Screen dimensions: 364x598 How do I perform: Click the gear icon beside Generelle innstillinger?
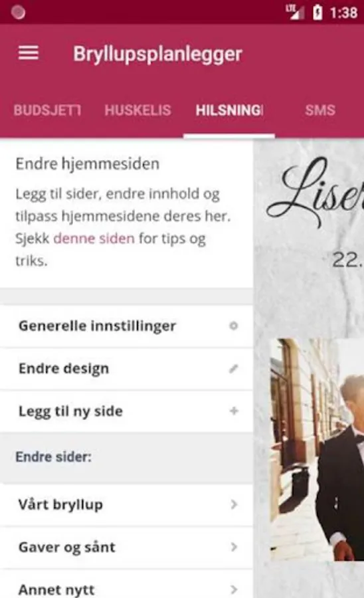[x=234, y=326]
